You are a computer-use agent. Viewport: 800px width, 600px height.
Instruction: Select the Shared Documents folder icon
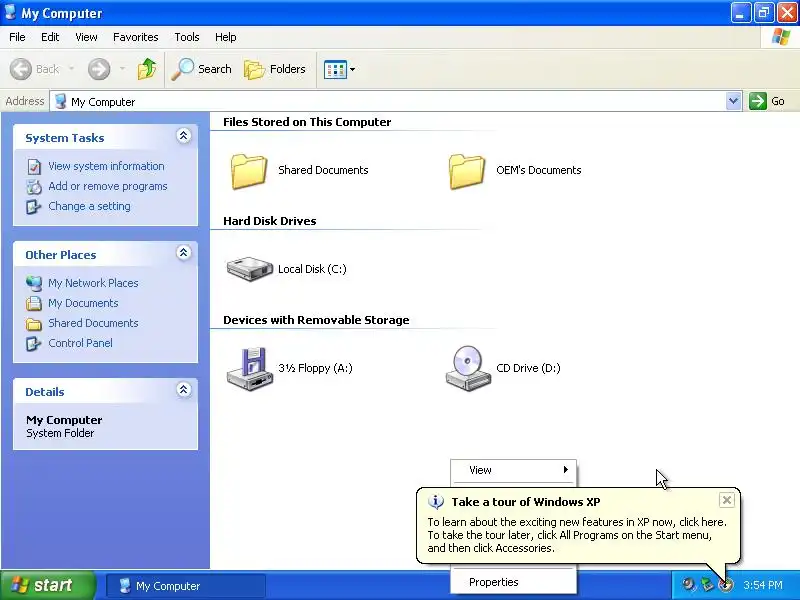coord(249,171)
